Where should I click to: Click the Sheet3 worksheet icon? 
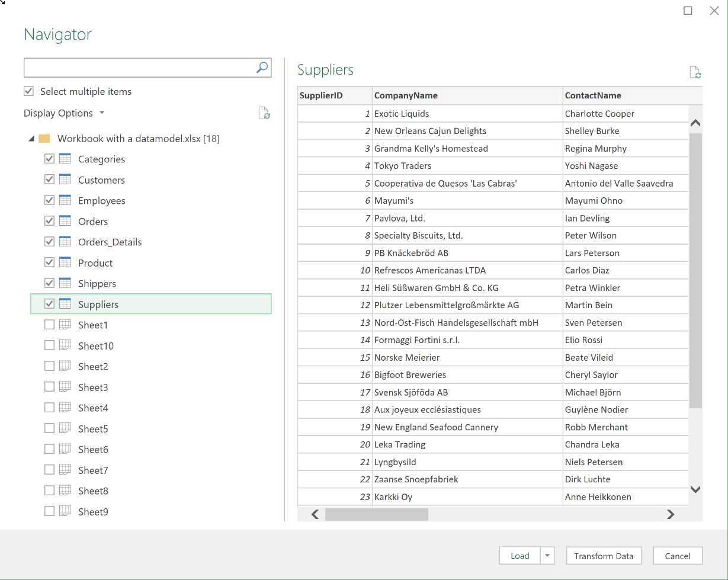(65, 387)
